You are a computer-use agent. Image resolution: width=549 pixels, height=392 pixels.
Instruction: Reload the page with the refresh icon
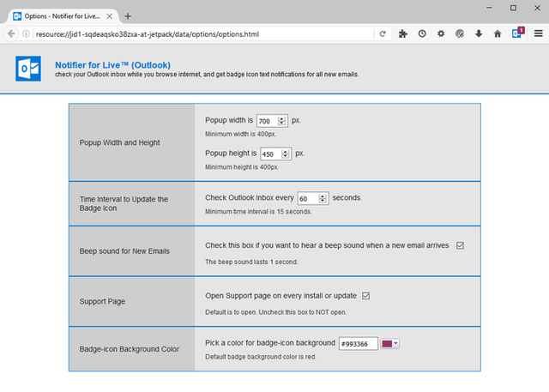pyautogui.click(x=383, y=34)
